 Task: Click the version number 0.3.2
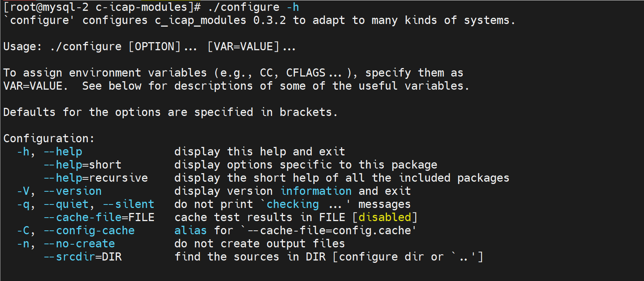(x=269, y=20)
